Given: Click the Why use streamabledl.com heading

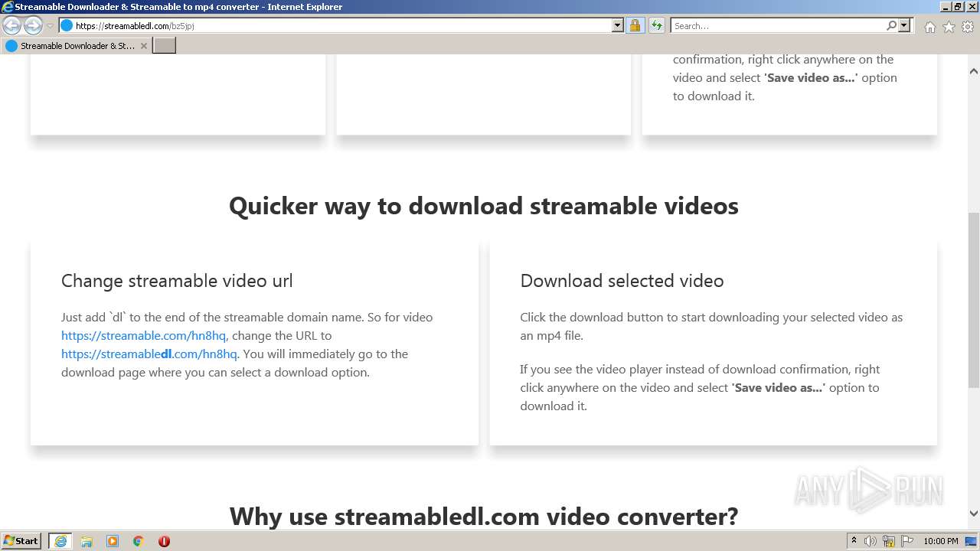Looking at the screenshot, I should coord(484,516).
